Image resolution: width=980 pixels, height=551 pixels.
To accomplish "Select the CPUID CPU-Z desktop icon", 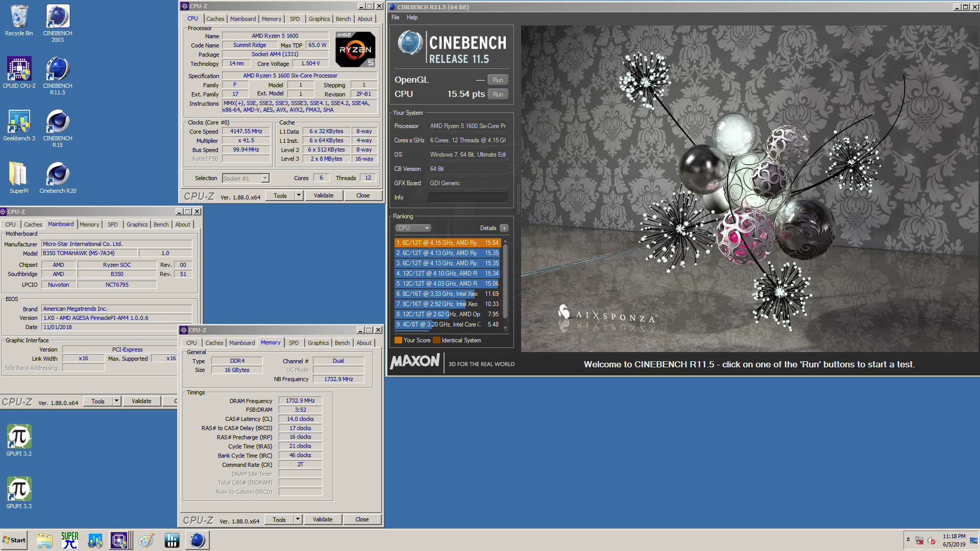I will pyautogui.click(x=19, y=72).
